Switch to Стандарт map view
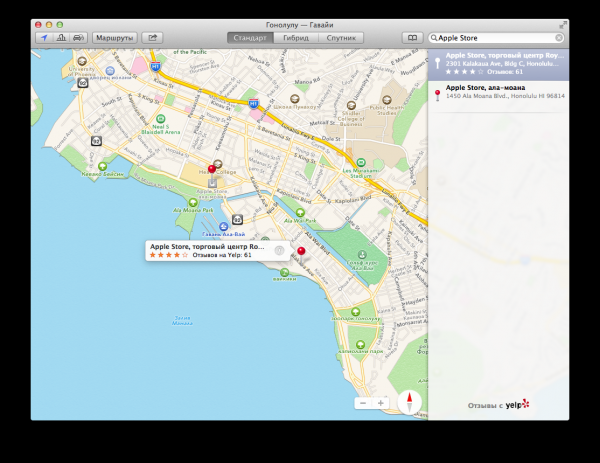The height and width of the screenshot is (463, 600). (250, 38)
